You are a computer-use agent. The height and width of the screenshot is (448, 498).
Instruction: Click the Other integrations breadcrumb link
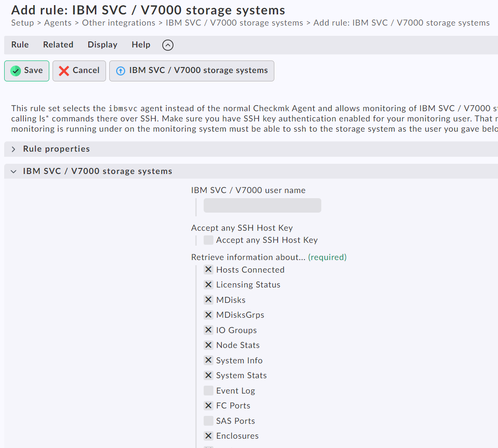pos(119,23)
